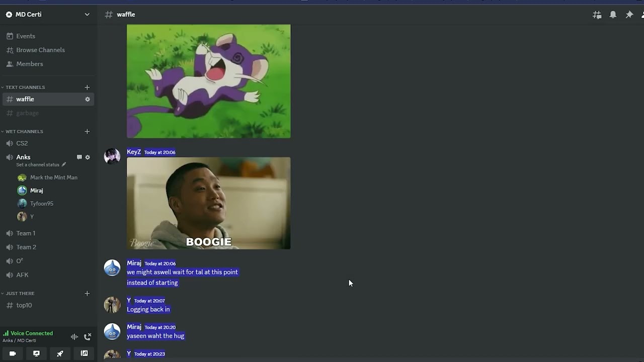The width and height of the screenshot is (644, 362).
Task: Select the Anks voice channel
Action: [23, 157]
